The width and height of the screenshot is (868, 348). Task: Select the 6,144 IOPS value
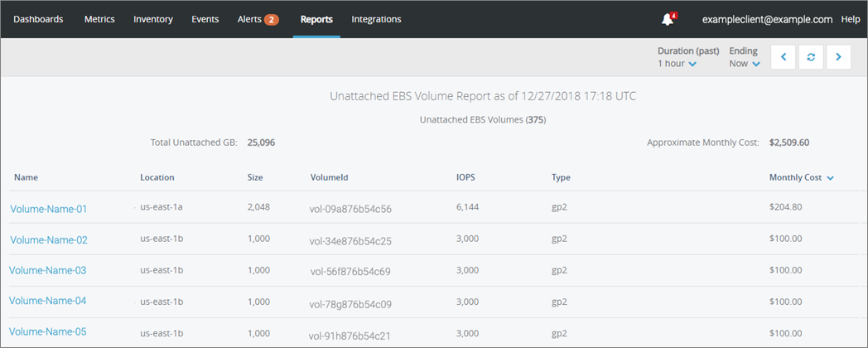tap(467, 207)
